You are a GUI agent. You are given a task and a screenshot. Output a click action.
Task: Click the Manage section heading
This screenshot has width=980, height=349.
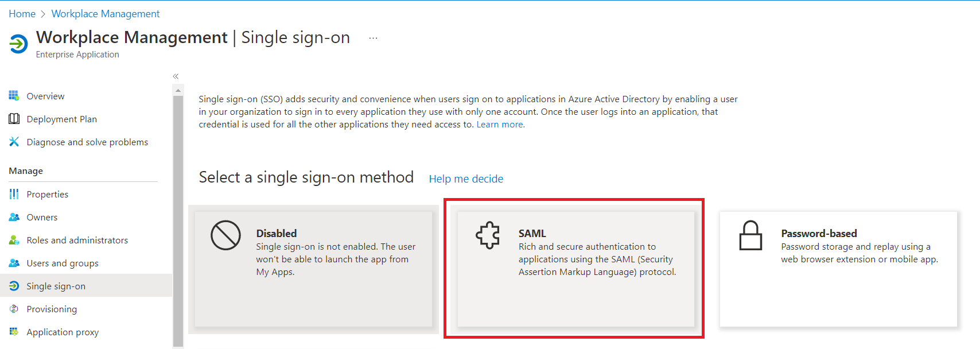[x=26, y=171]
